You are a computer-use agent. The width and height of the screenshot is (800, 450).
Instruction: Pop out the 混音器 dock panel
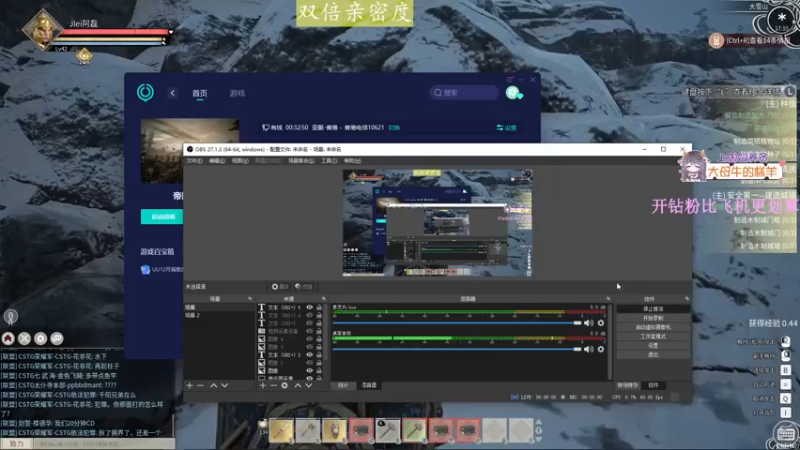(x=608, y=298)
